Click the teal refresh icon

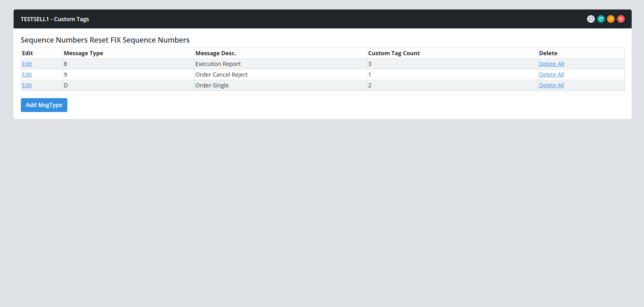coord(601,19)
